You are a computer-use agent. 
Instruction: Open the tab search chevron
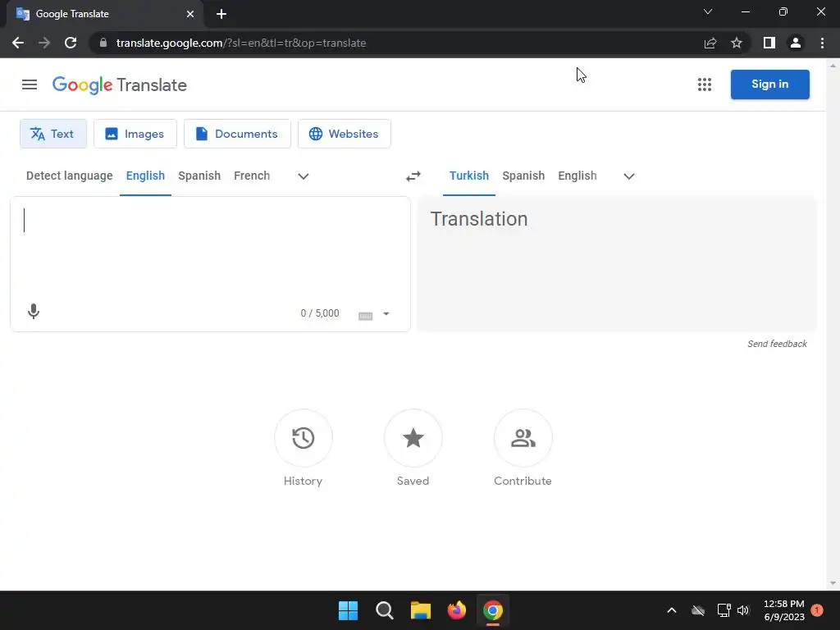708,11
